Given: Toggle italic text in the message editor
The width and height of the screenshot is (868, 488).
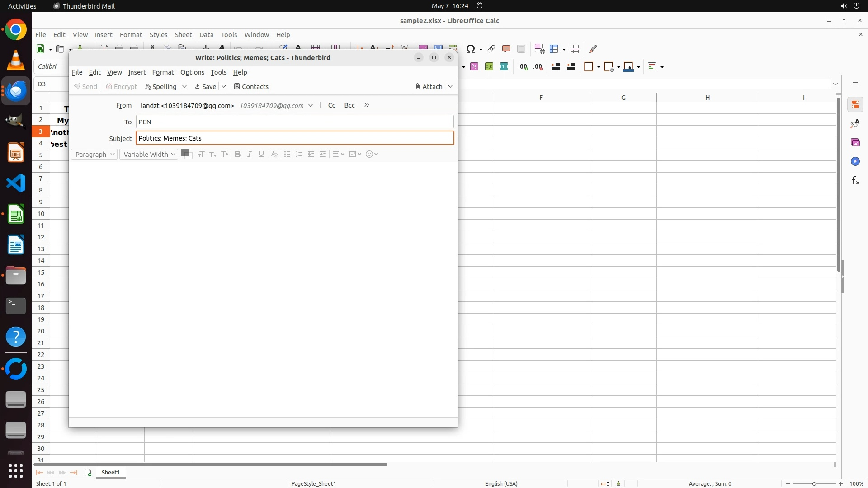Looking at the screenshot, I should point(249,155).
